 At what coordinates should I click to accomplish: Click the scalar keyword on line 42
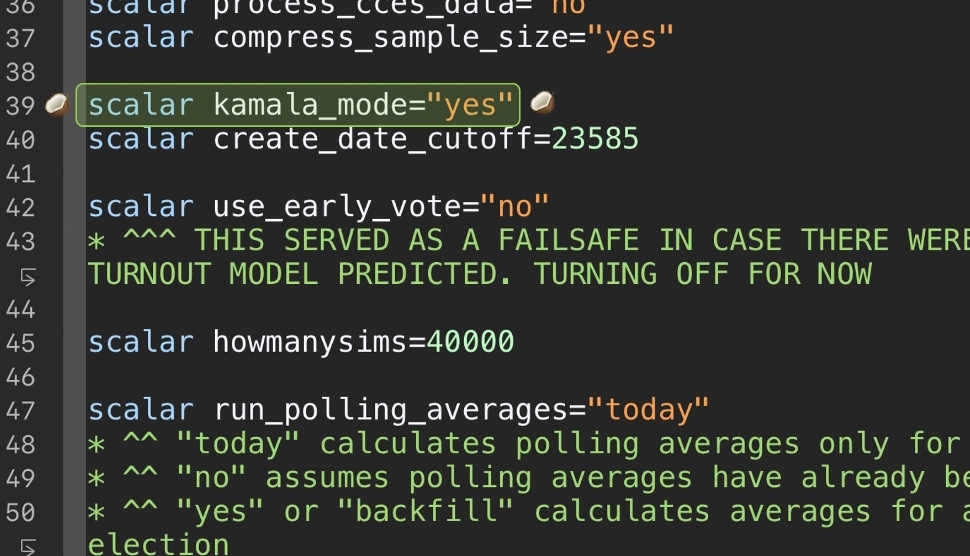pyautogui.click(x=141, y=207)
